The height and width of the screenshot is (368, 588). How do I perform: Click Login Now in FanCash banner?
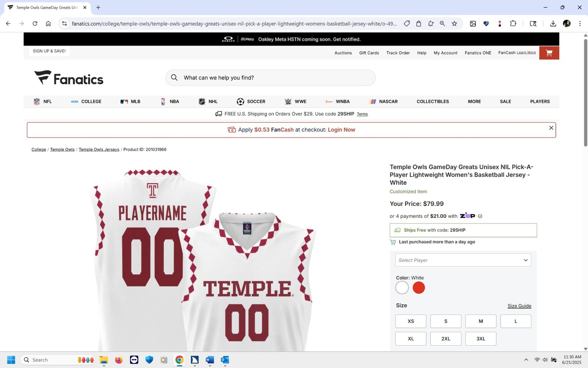coord(341,130)
